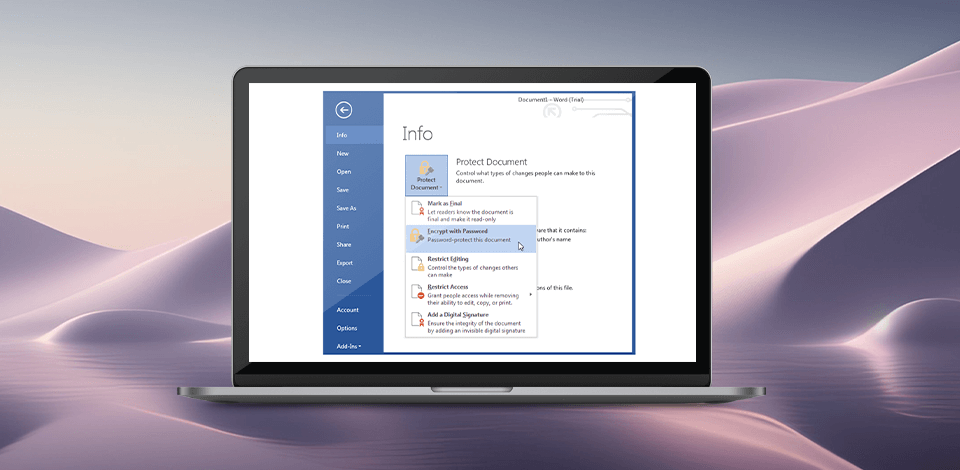
Task: Choose Restrict Editing menu entry
Action: [x=471, y=267]
